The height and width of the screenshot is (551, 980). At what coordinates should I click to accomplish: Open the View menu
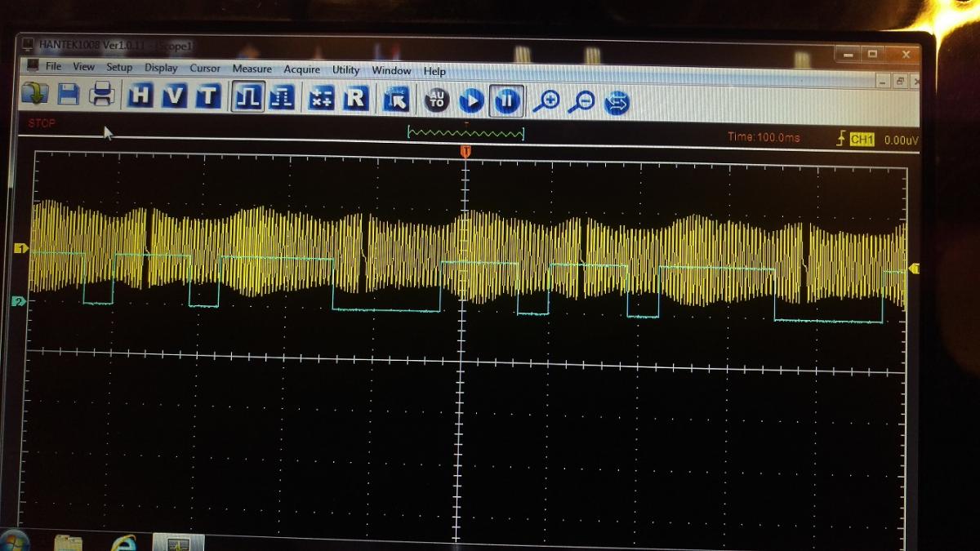point(83,67)
